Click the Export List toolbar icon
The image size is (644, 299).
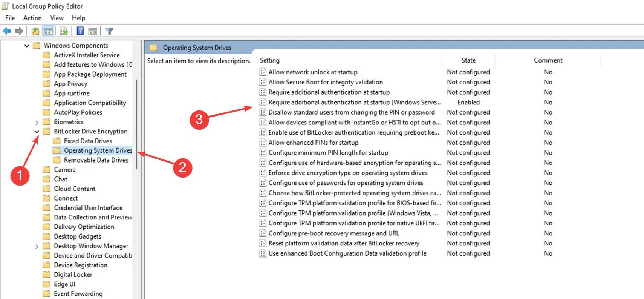point(64,31)
